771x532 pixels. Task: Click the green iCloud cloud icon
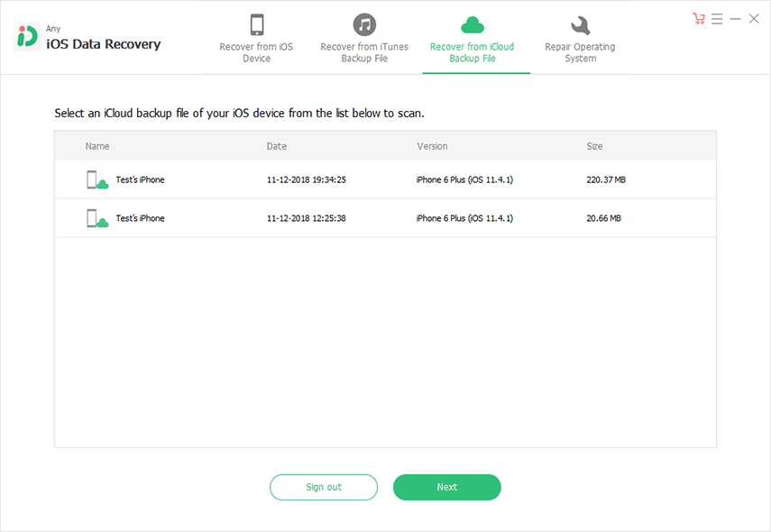click(x=472, y=24)
